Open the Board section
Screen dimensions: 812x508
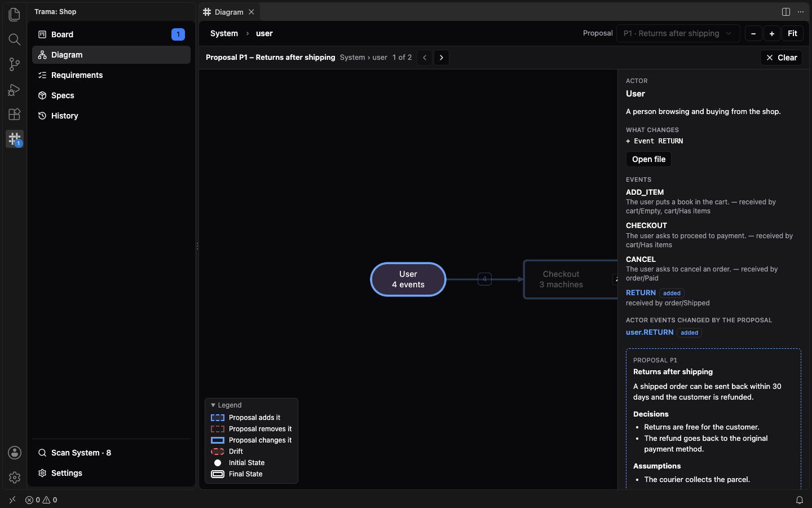[112, 34]
